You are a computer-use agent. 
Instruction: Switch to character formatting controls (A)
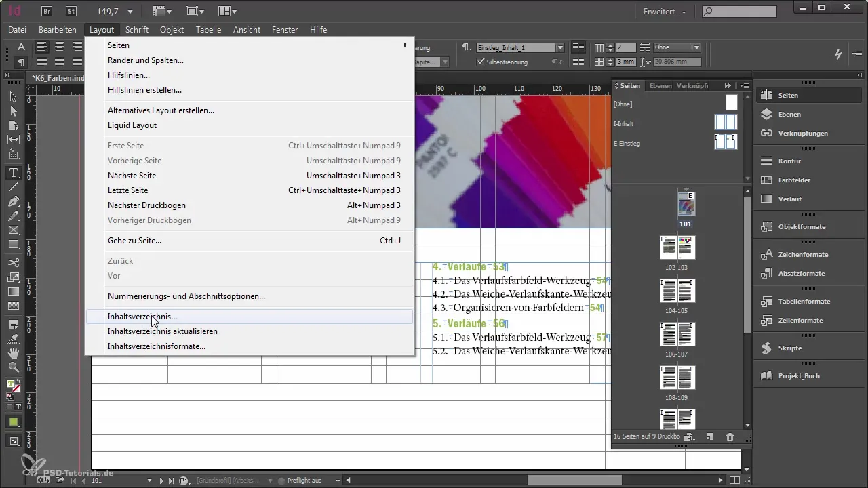(21, 47)
